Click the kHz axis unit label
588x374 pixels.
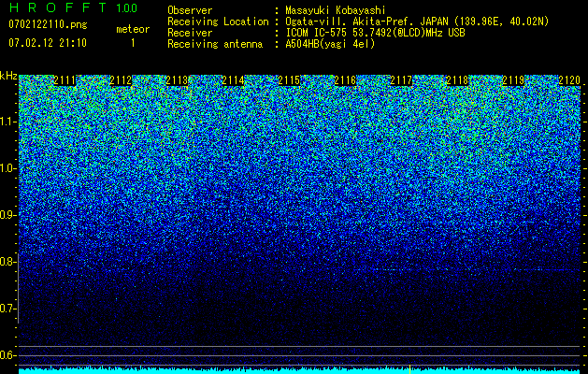tap(8, 76)
